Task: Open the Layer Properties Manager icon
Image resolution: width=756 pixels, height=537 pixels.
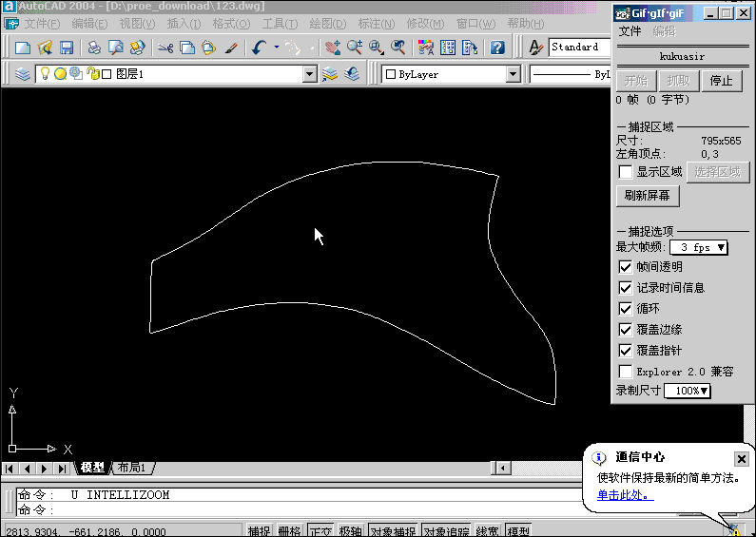Action: (x=22, y=74)
